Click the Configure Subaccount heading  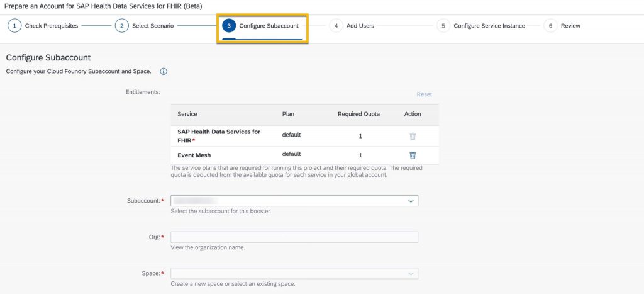[48, 57]
